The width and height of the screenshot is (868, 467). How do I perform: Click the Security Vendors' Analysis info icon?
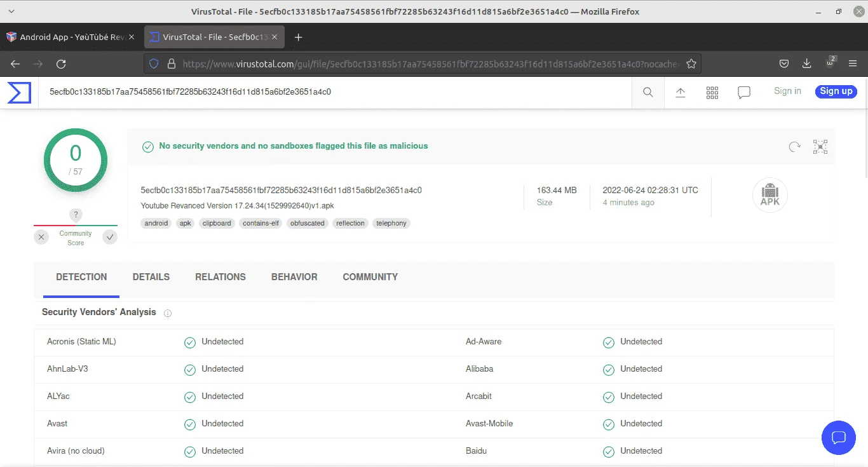pyautogui.click(x=168, y=313)
